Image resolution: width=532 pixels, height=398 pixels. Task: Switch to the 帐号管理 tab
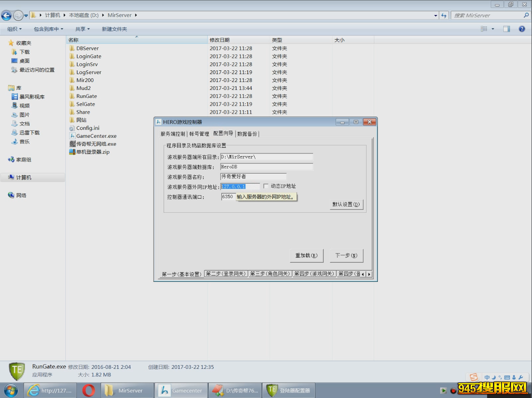click(x=199, y=134)
